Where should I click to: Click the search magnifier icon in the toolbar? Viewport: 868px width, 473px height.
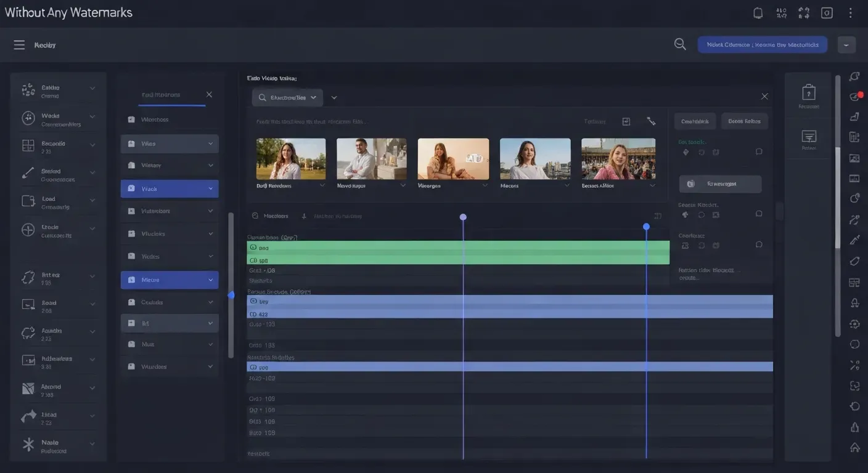pyautogui.click(x=680, y=44)
